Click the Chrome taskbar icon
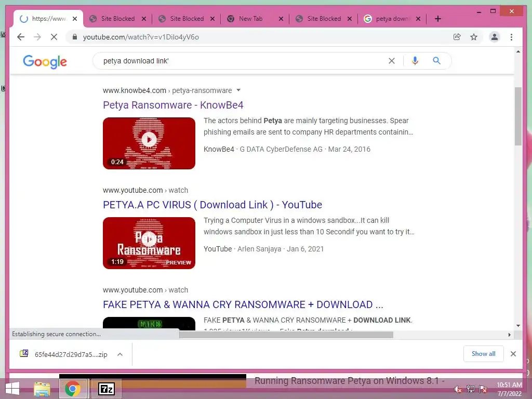 point(73,389)
